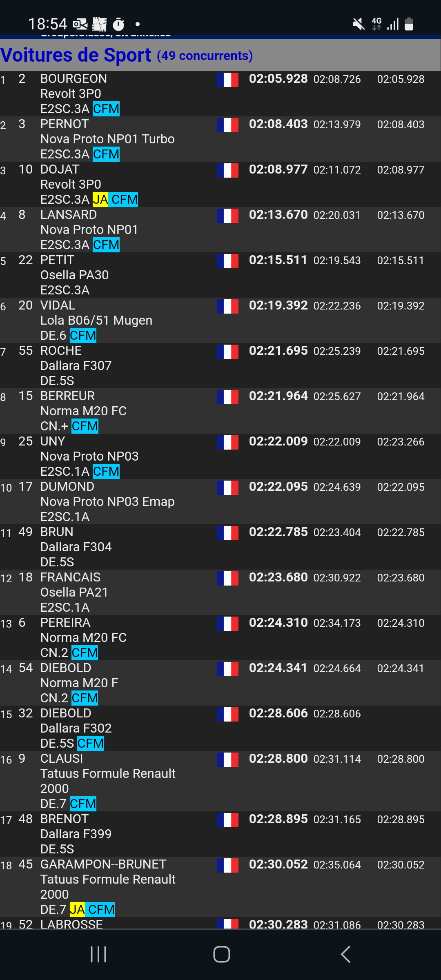Click the French flag beside PETIT
Viewport: 441px width, 980px height.
[227, 261]
